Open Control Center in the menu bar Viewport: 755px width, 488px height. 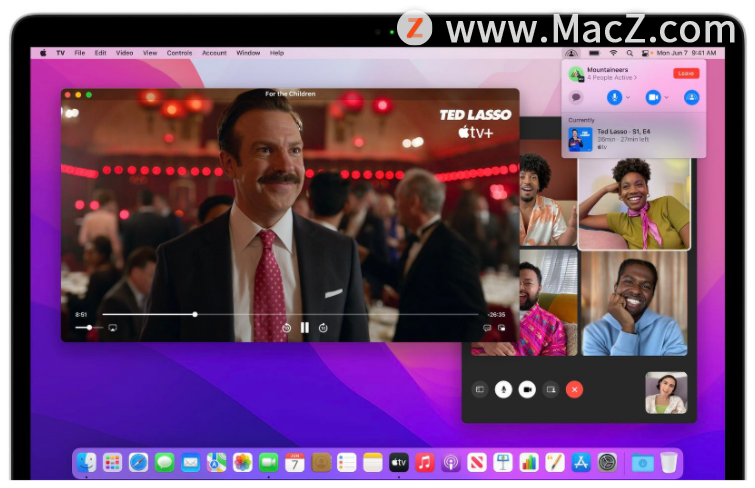click(x=645, y=53)
